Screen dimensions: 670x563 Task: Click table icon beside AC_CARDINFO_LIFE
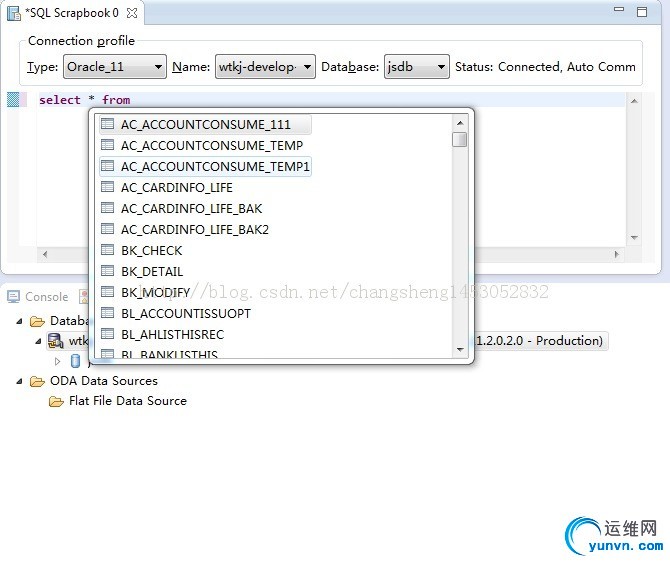pyautogui.click(x=107, y=187)
